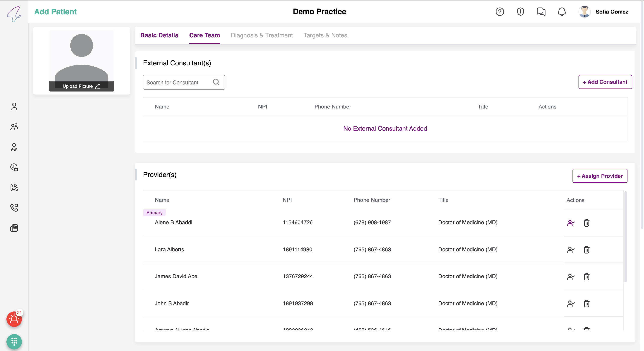Switch to Basic Details tab

[159, 35]
